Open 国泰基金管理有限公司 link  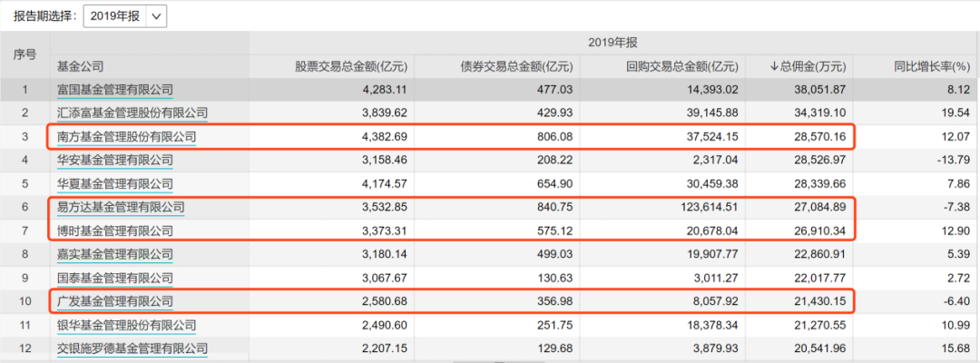pos(115,278)
